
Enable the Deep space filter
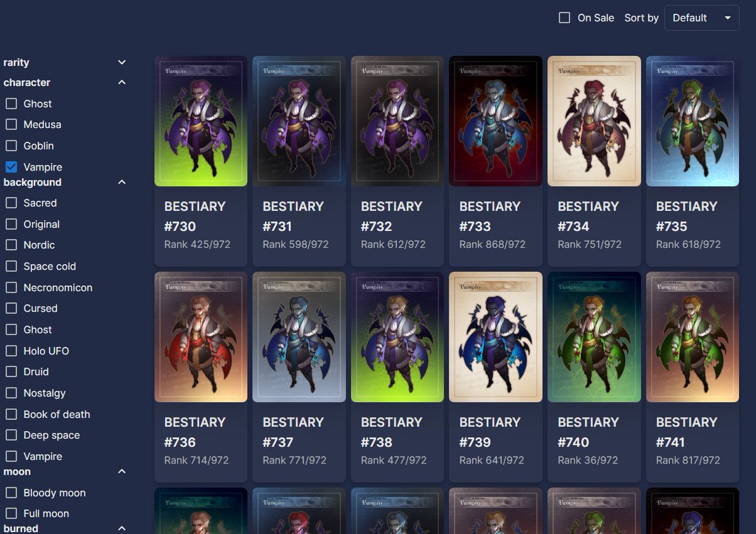(11, 435)
